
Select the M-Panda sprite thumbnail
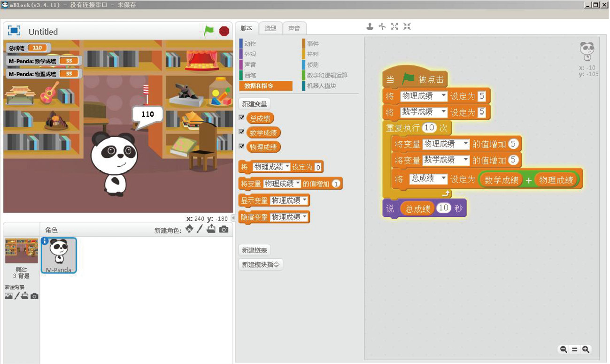coord(59,255)
